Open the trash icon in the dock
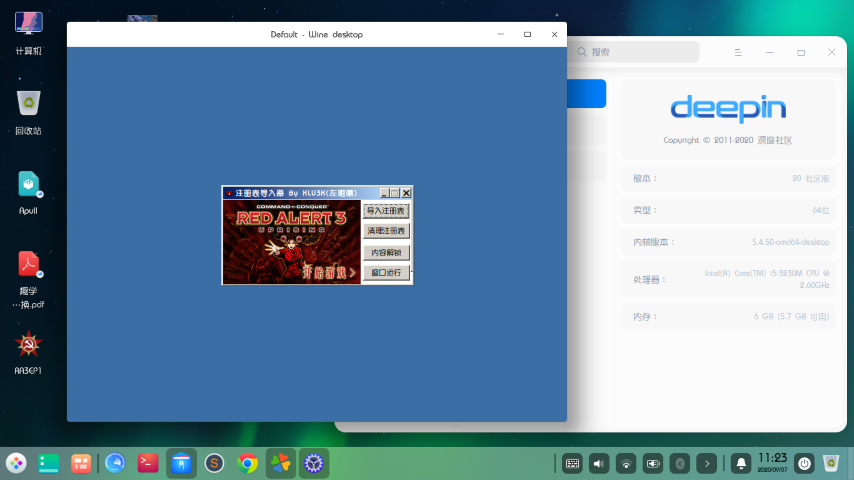Viewport: 854px width, 480px height. [831, 464]
